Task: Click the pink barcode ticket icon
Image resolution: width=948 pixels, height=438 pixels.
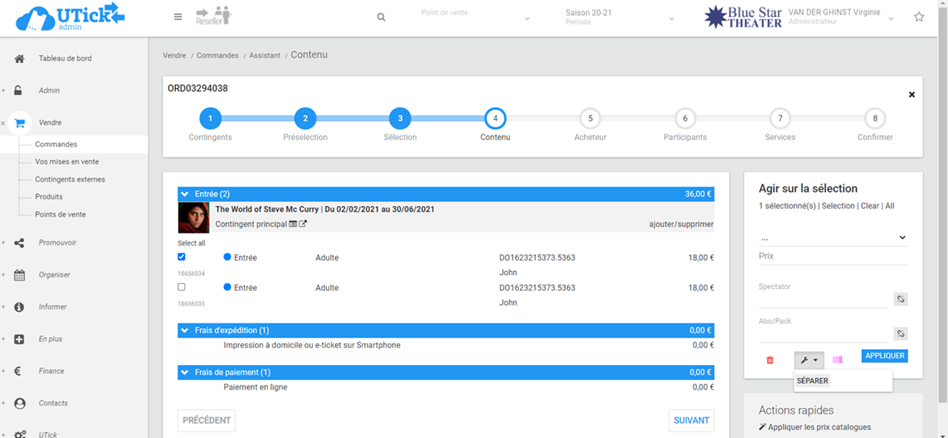Action: (x=838, y=360)
